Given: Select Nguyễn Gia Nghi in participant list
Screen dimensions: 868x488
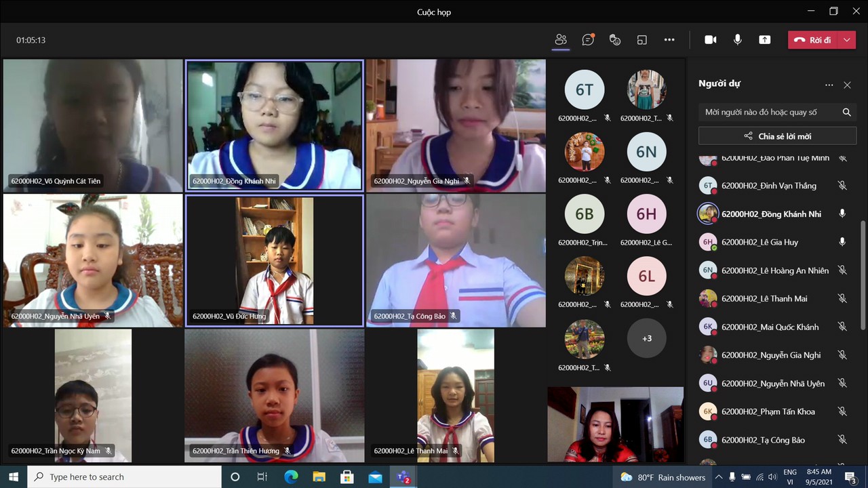Looking at the screenshot, I should (x=771, y=355).
